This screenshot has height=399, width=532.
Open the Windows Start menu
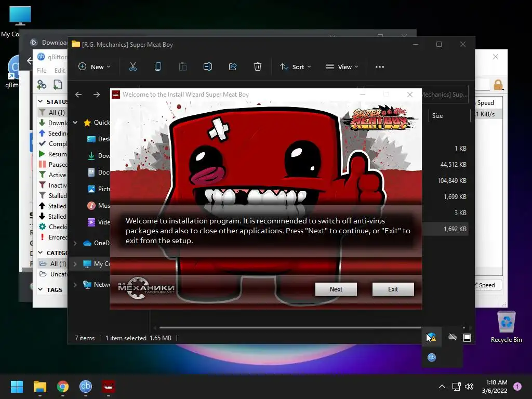(17, 387)
